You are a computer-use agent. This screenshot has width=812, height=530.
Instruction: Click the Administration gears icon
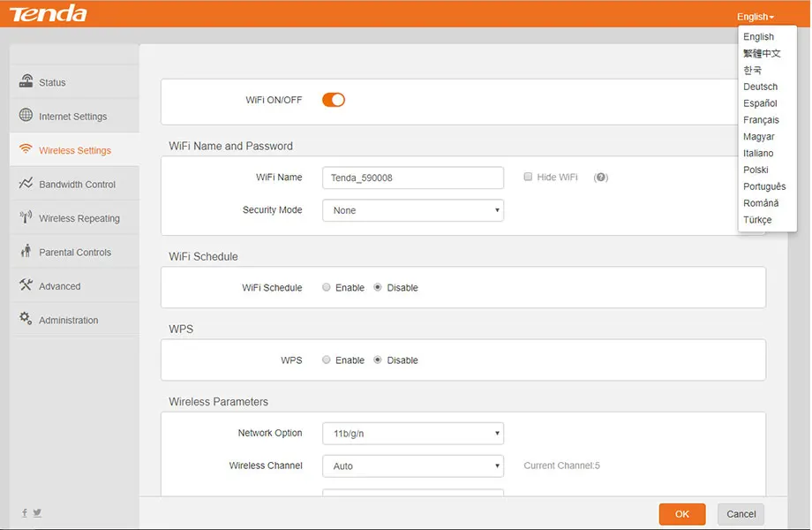click(x=26, y=319)
